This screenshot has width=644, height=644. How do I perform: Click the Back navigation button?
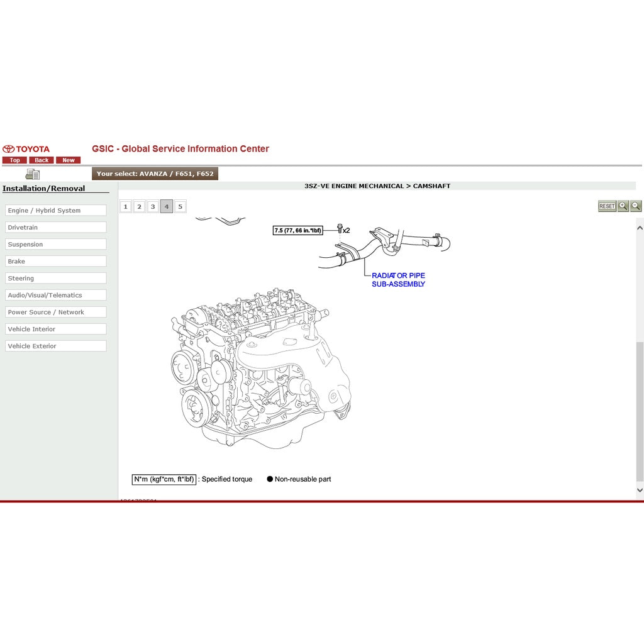(x=41, y=160)
